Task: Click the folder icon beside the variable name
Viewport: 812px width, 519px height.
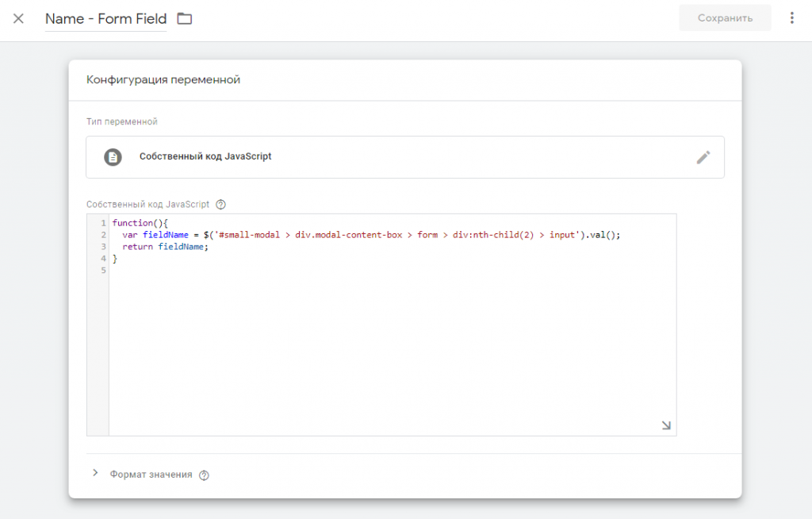Action: (x=185, y=18)
